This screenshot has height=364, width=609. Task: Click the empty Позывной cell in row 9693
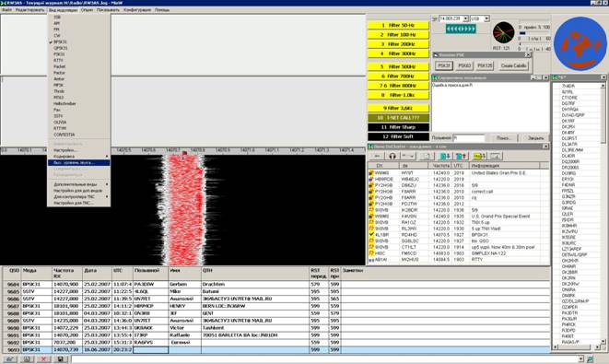pos(151,349)
